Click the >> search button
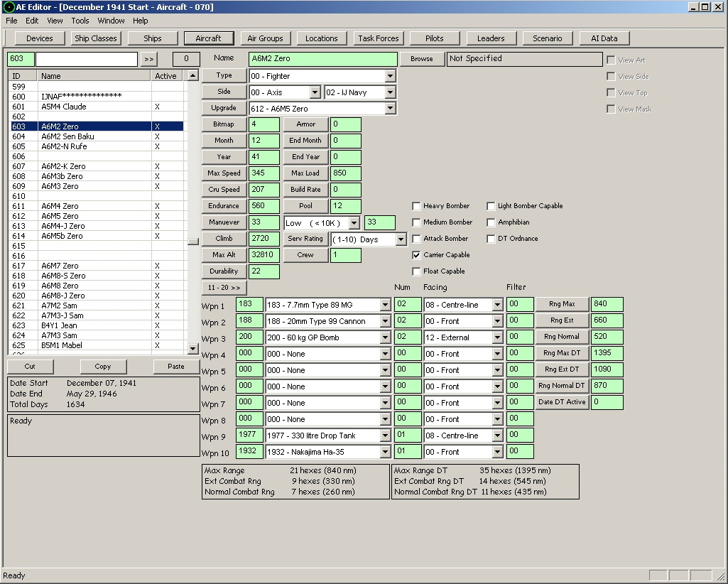The image size is (728, 584). pyautogui.click(x=148, y=59)
